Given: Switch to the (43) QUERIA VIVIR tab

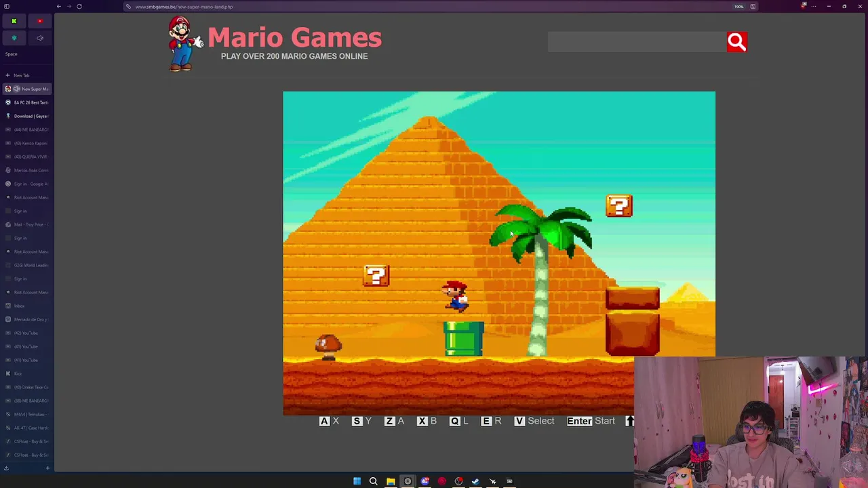Looking at the screenshot, I should coord(27,157).
